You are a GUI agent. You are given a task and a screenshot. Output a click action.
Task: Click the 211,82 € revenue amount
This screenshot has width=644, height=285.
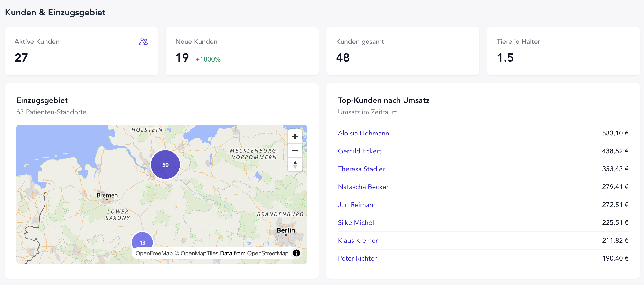615,241
